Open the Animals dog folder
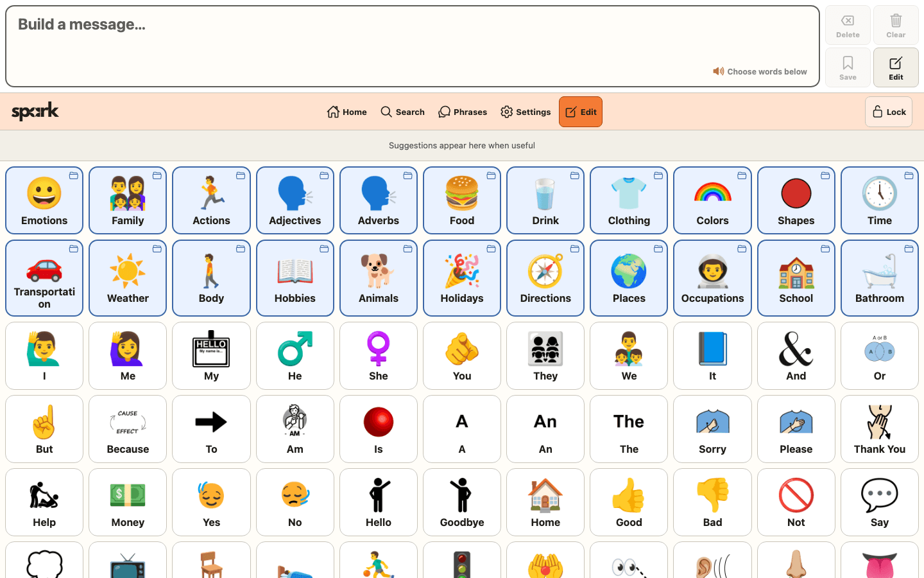Screen dimensions: 924x578 (379, 278)
